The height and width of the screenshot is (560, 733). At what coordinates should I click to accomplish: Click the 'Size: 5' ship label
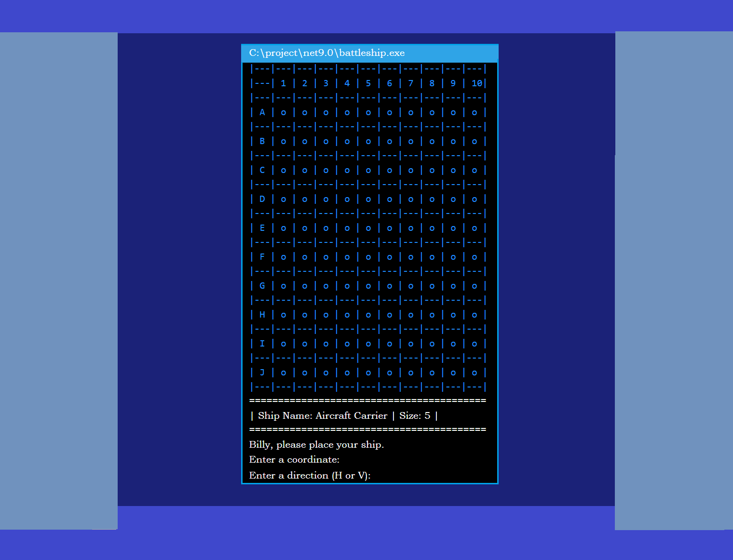414,416
